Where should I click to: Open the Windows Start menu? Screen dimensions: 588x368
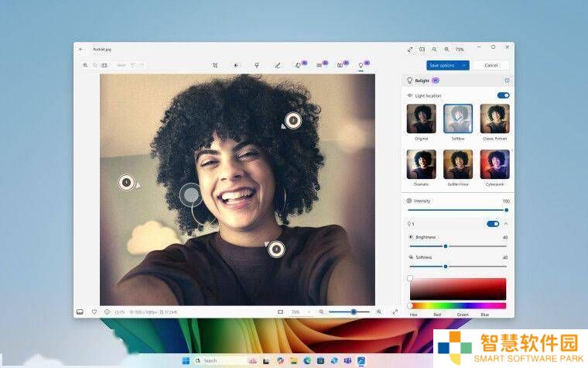(x=186, y=361)
